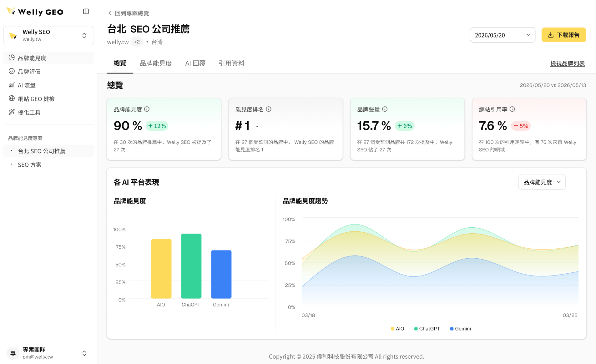Open 網站 GEO 健檢 page
This screenshot has height=364, width=596.
click(x=48, y=99)
